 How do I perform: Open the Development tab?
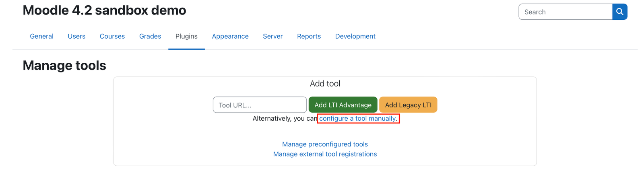click(355, 36)
